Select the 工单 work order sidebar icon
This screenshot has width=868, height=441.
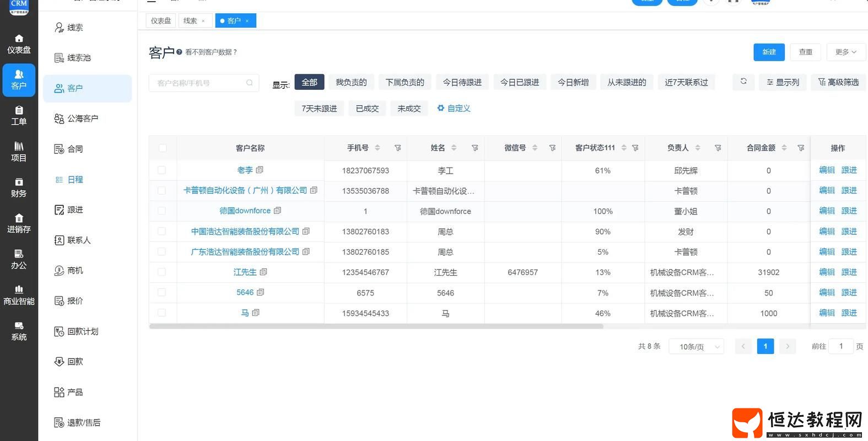[19, 116]
